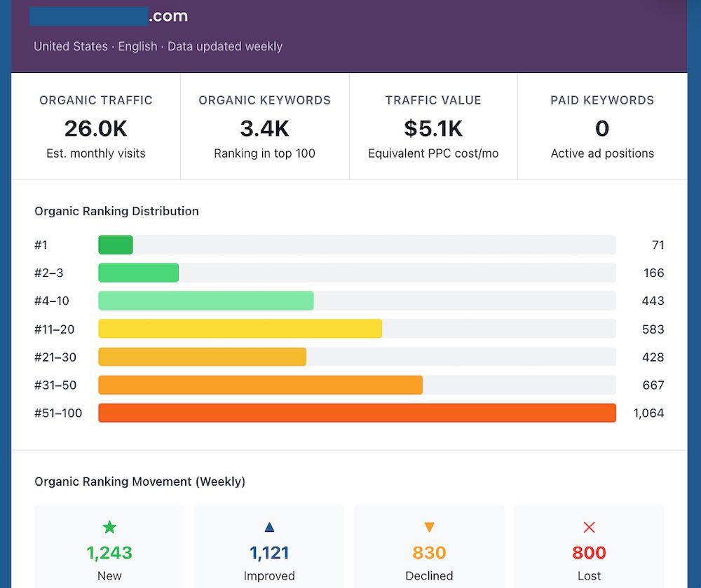The width and height of the screenshot is (701, 588).
Task: Click the United States English subtitle text
Action: [x=158, y=47]
